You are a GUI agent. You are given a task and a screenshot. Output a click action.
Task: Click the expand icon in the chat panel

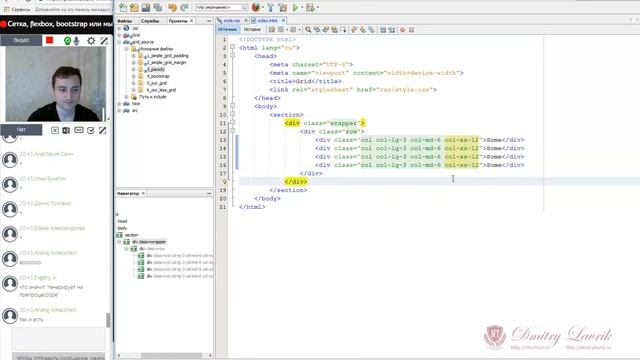(x=102, y=130)
